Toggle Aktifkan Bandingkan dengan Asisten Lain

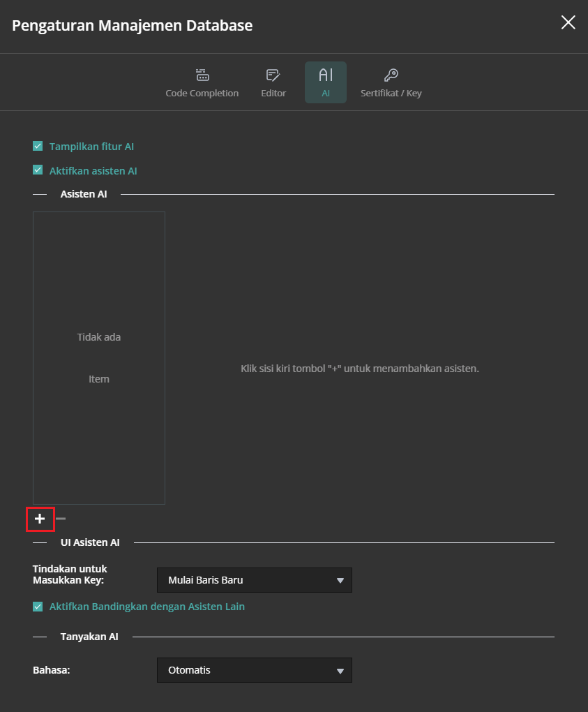tap(38, 606)
